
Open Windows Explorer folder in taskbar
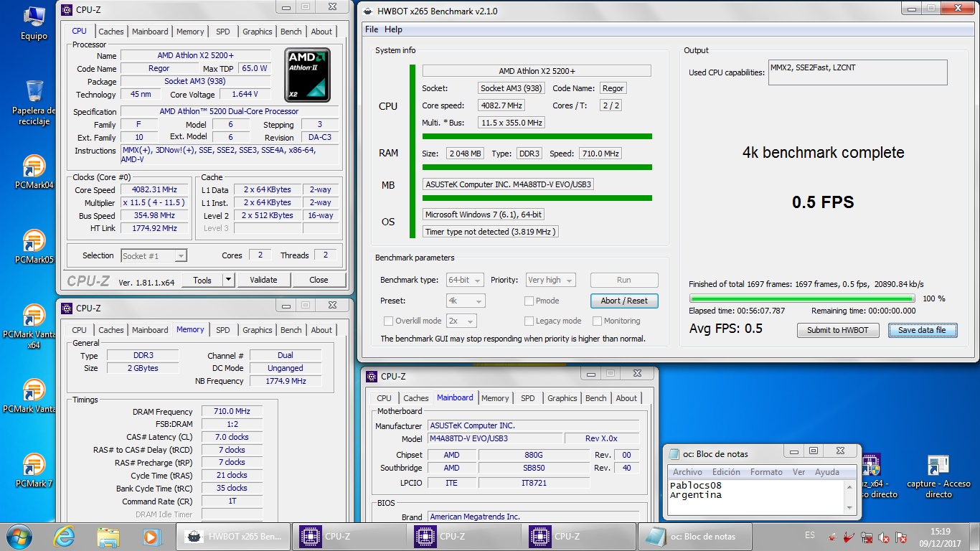pos(108,536)
